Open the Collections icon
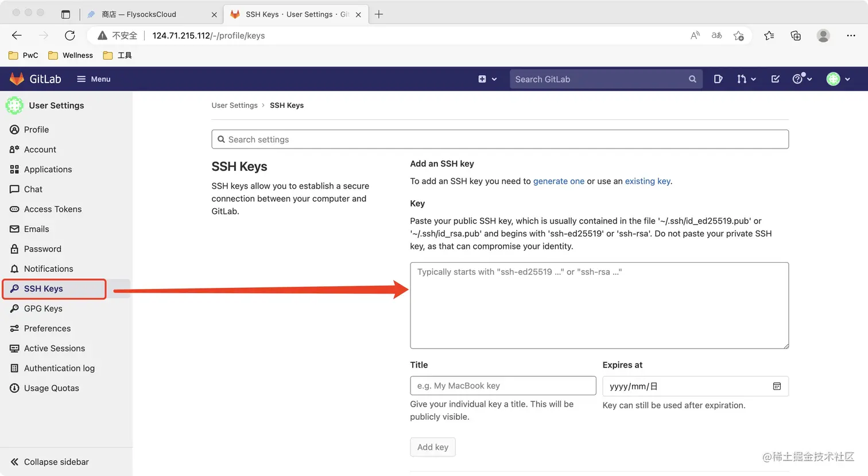 (x=796, y=36)
